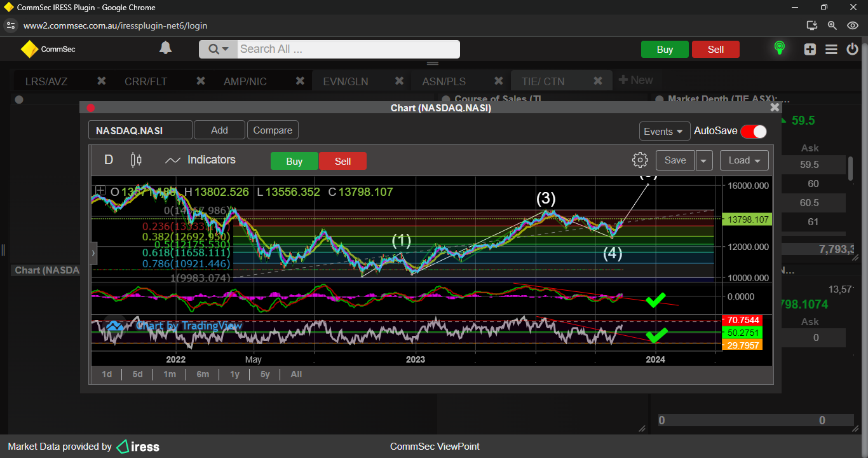The height and width of the screenshot is (458, 868).
Task: Select the 6m time range
Action: [x=203, y=374]
